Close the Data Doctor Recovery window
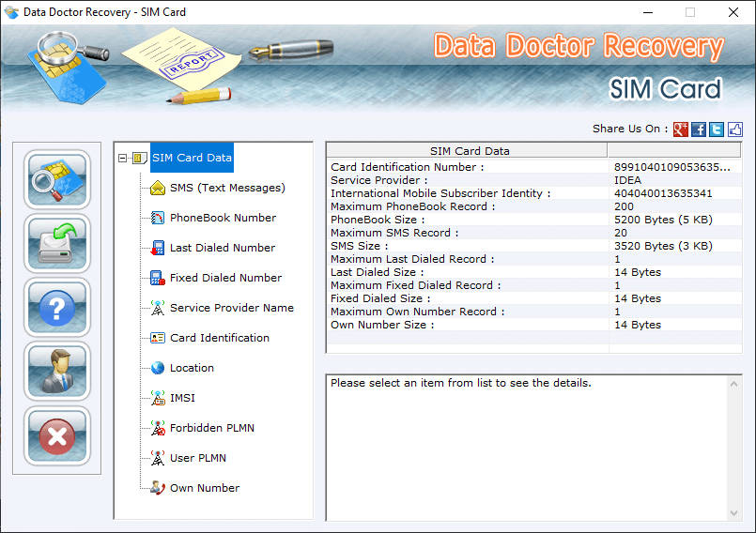The image size is (756, 533). tap(733, 12)
